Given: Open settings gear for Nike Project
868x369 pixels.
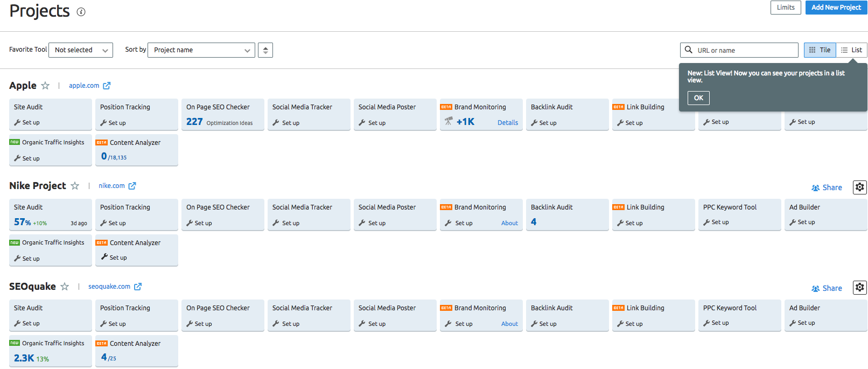Looking at the screenshot, I should [860, 187].
